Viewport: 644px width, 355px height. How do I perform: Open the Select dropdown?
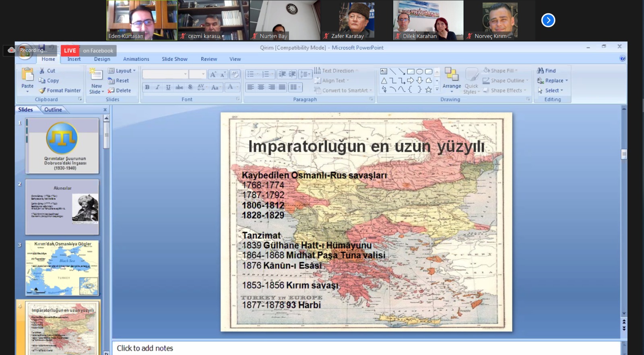[550, 91]
